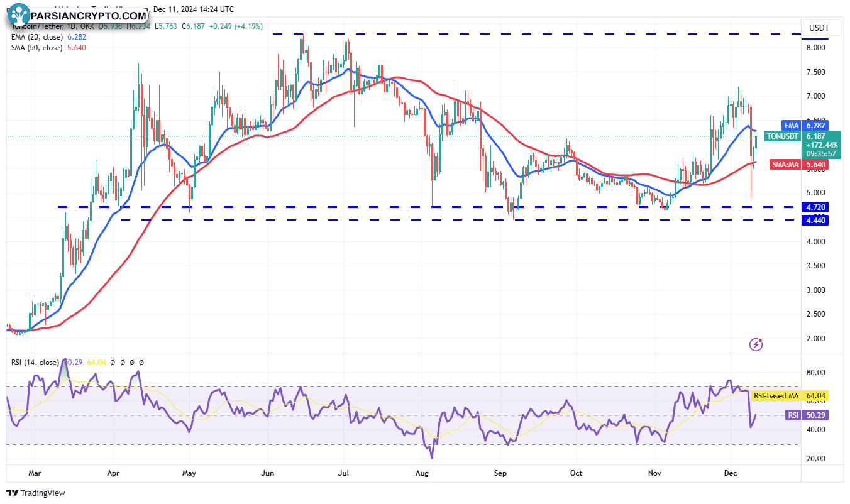850x504 pixels.
Task: Click the 80.00 RSI scale value
Action: pyautogui.click(x=815, y=373)
